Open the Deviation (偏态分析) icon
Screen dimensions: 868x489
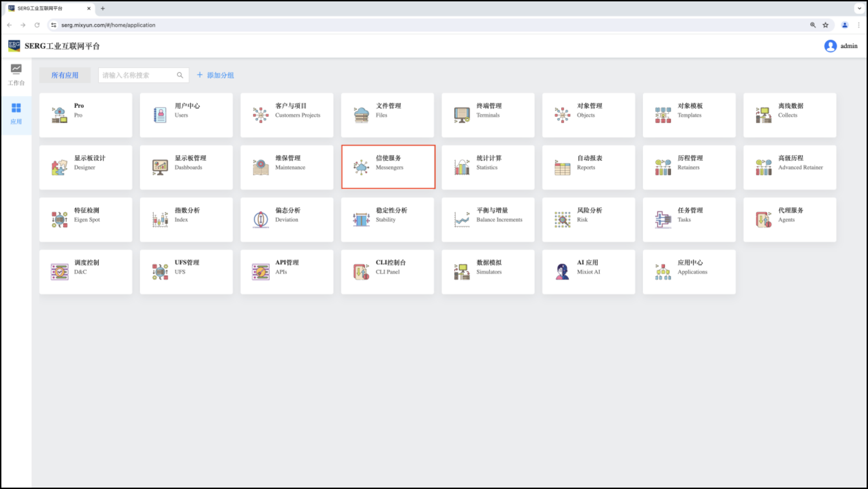(261, 219)
